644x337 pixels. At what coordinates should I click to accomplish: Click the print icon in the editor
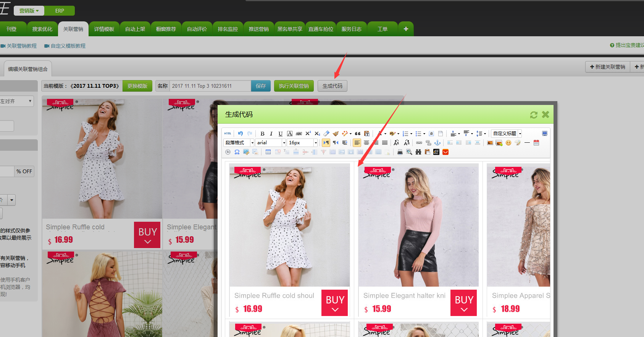[x=400, y=152]
